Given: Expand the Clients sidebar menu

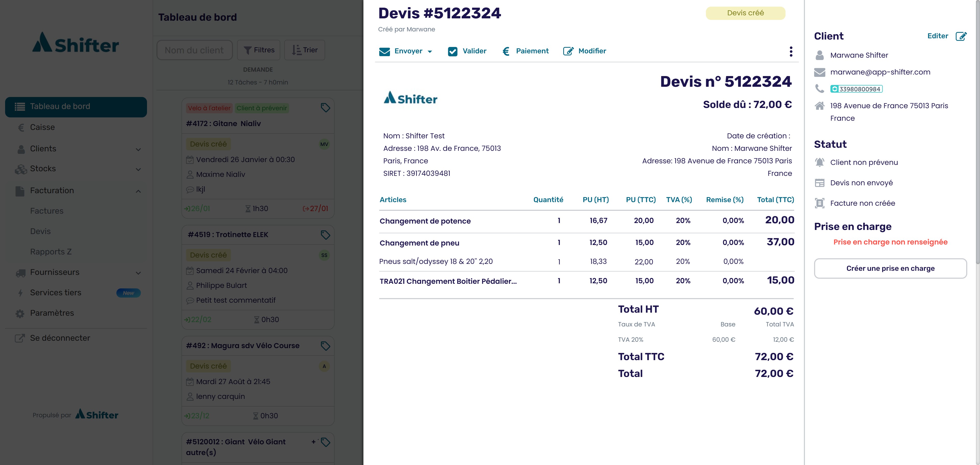Looking at the screenshot, I should click(138, 149).
